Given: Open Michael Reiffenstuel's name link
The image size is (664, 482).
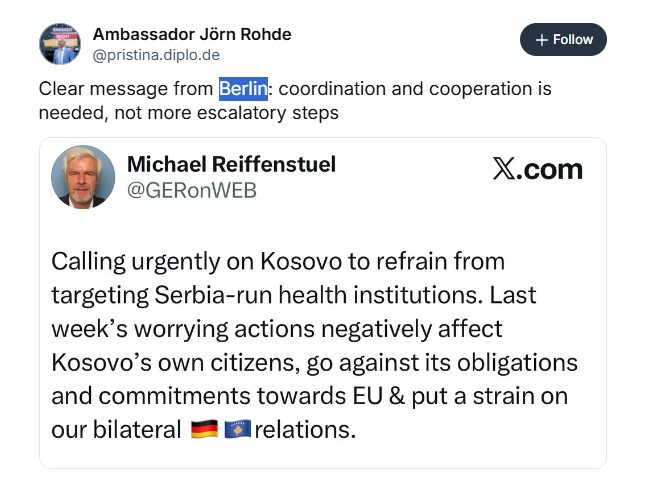Looking at the screenshot, I should click(231, 164).
